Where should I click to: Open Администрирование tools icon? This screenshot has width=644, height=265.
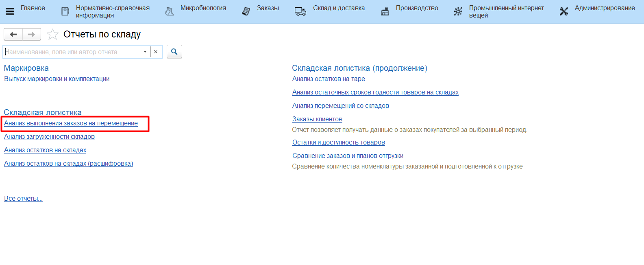[563, 11]
